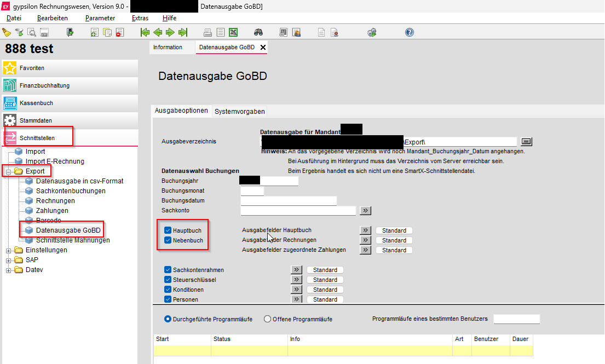Click the browse button beside Ausgabeverzeichnis

(x=526, y=142)
